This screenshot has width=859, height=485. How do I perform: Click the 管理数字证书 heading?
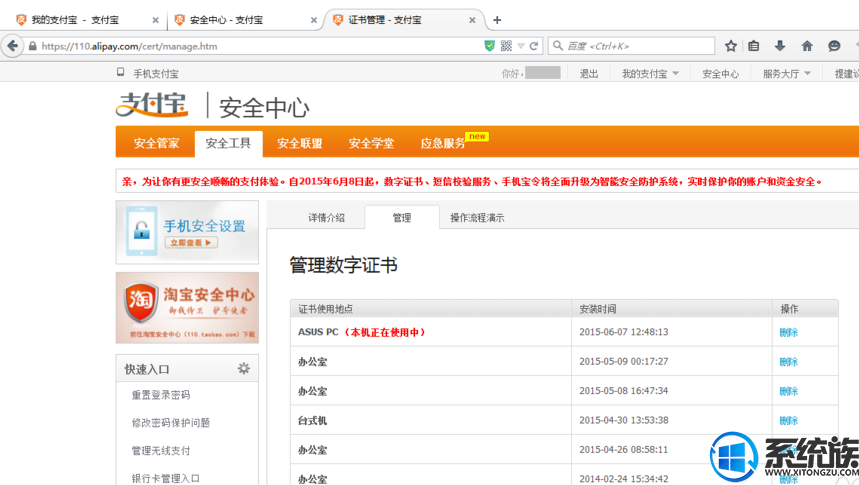[343, 265]
